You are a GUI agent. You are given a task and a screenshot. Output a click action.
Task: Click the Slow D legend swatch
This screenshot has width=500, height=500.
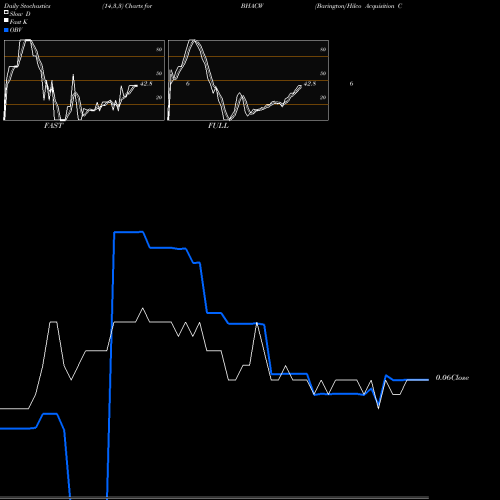(x=6, y=12)
